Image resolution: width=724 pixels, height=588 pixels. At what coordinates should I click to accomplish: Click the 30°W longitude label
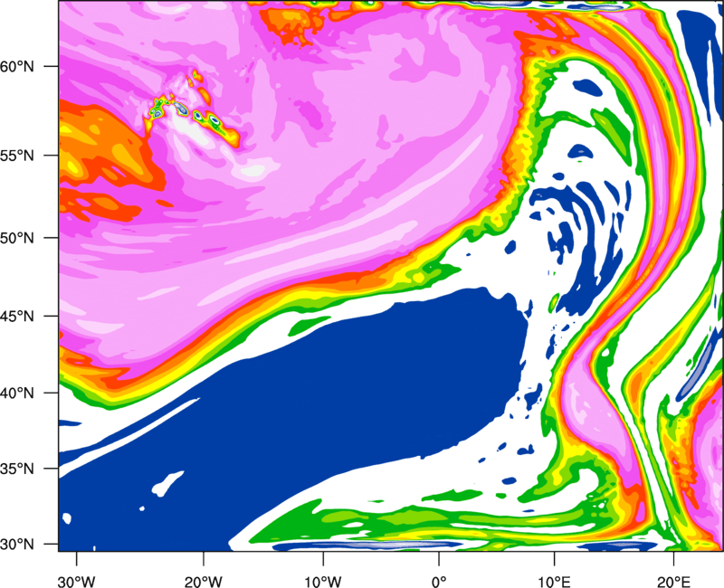pos(77,582)
